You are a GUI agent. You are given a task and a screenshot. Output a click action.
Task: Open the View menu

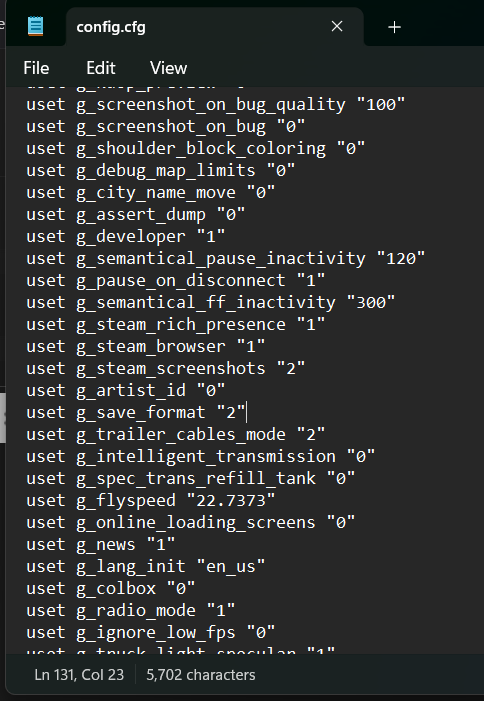168,68
